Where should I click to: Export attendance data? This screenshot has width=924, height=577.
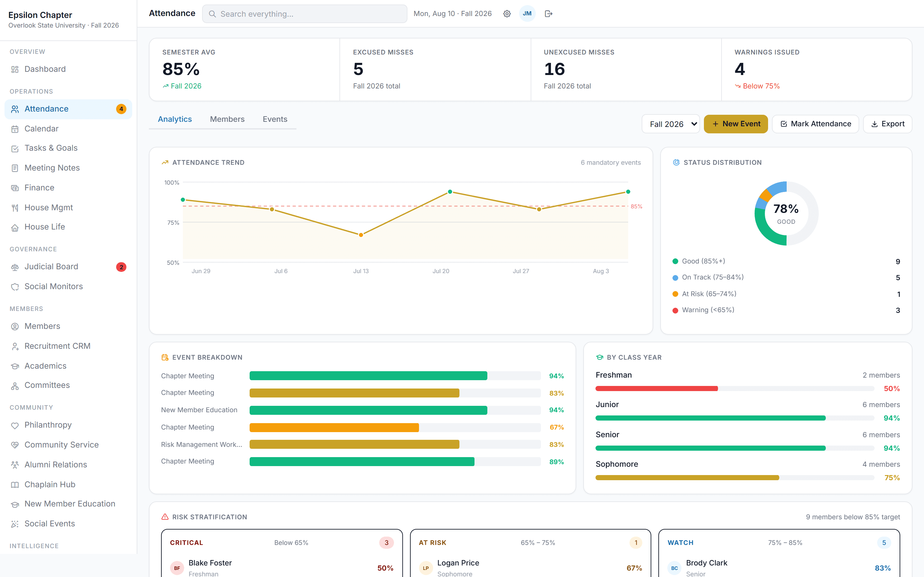coord(887,124)
